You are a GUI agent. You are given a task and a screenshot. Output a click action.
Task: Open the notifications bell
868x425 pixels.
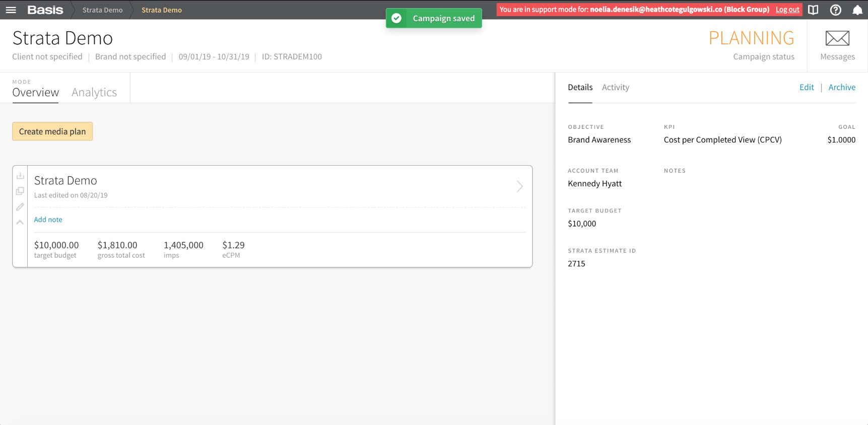coord(857,10)
